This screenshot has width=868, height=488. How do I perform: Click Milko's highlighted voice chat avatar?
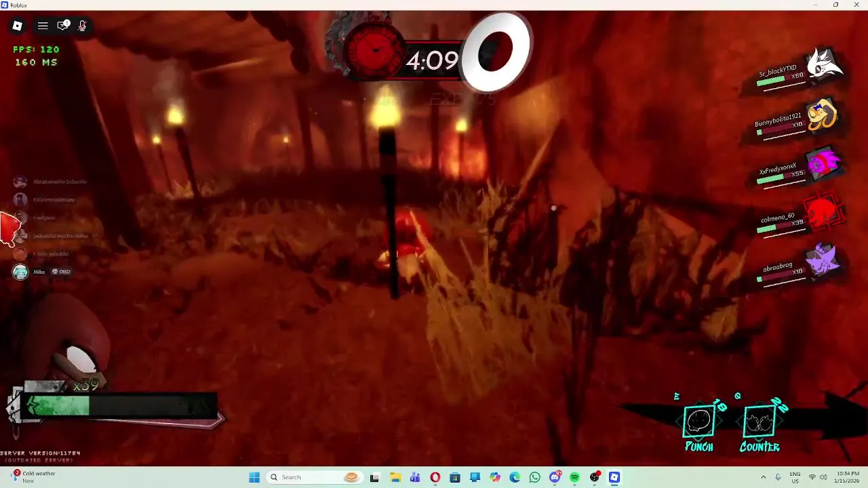coord(20,272)
